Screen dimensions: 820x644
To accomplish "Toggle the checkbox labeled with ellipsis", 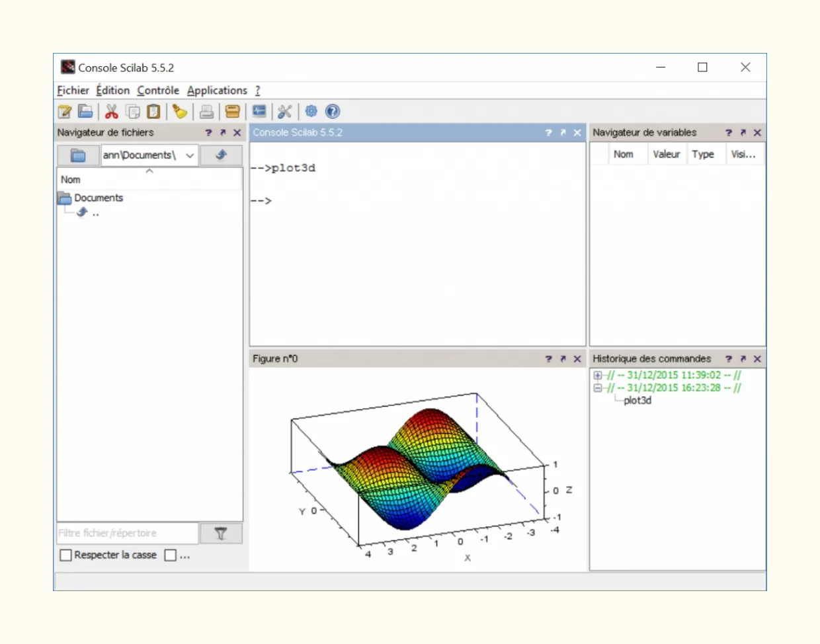I will (171, 555).
